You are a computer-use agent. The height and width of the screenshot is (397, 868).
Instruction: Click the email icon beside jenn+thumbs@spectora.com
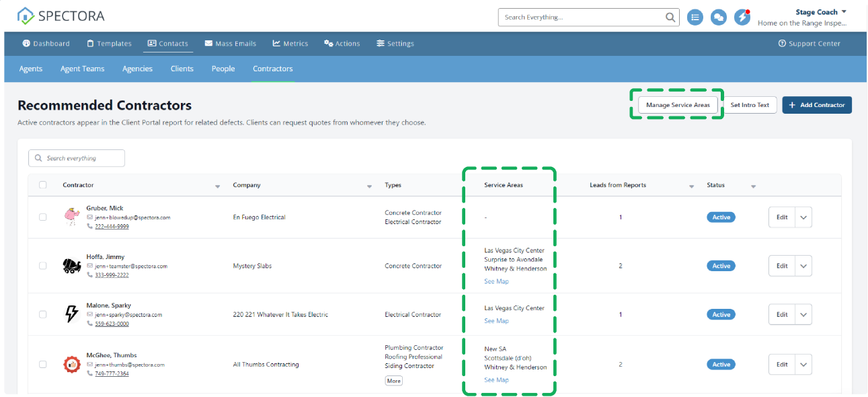coord(90,365)
